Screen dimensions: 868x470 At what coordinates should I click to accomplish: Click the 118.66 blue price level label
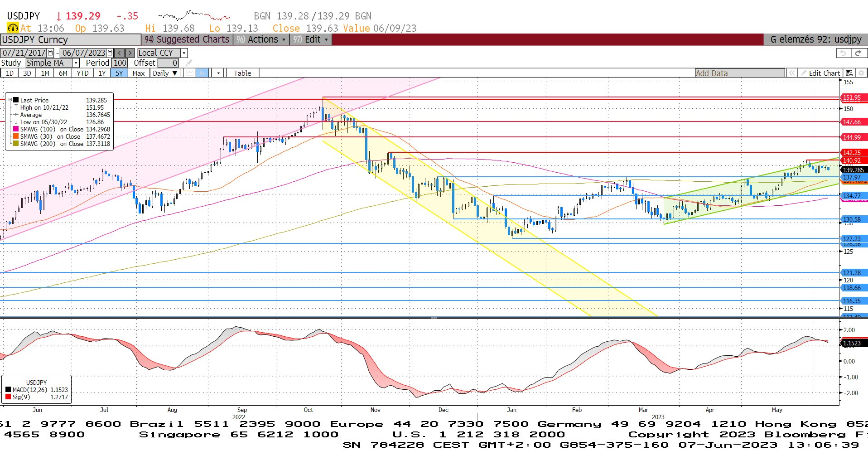[x=854, y=288]
